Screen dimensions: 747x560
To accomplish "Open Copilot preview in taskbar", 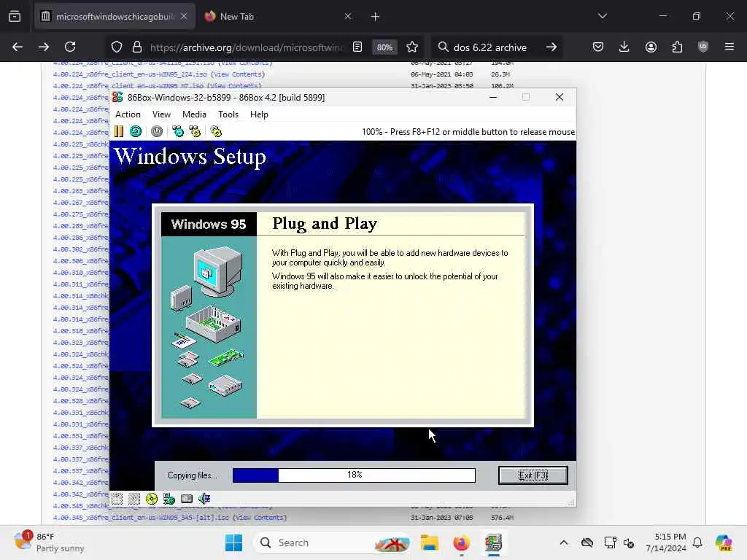I will [x=724, y=542].
